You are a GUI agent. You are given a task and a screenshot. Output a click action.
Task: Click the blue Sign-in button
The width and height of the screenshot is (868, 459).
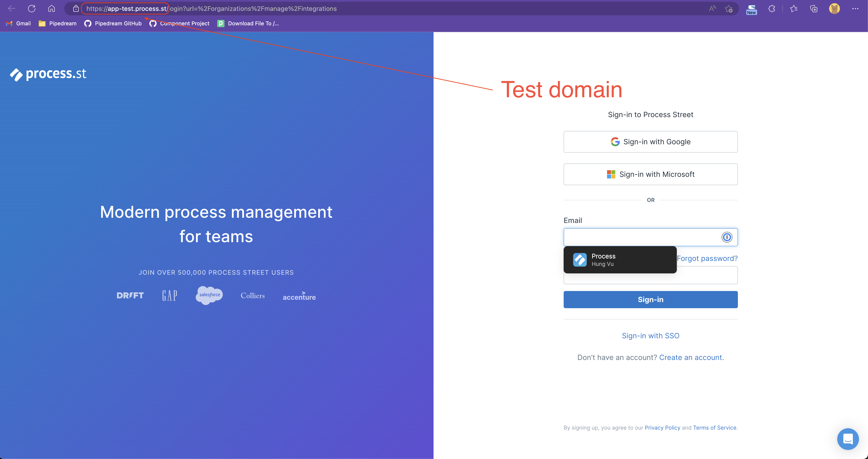(650, 299)
